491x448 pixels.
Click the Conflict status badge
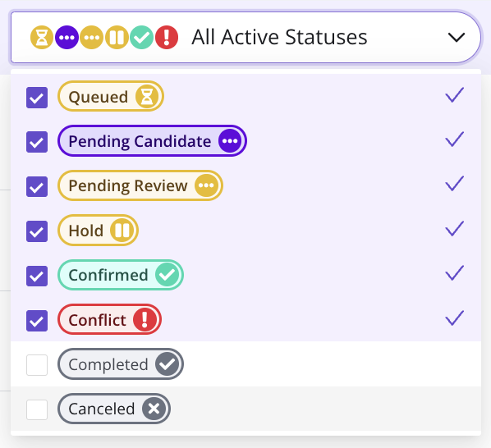point(109,320)
